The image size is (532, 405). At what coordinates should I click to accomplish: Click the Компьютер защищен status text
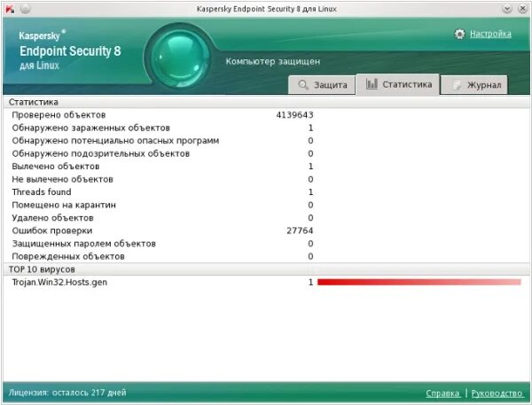pos(273,61)
